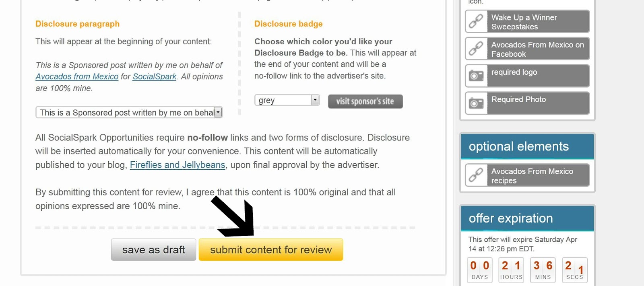The height and width of the screenshot is (286, 644).
Task: Select the Avocados From Mexico on Facebook element
Action: pos(538,49)
